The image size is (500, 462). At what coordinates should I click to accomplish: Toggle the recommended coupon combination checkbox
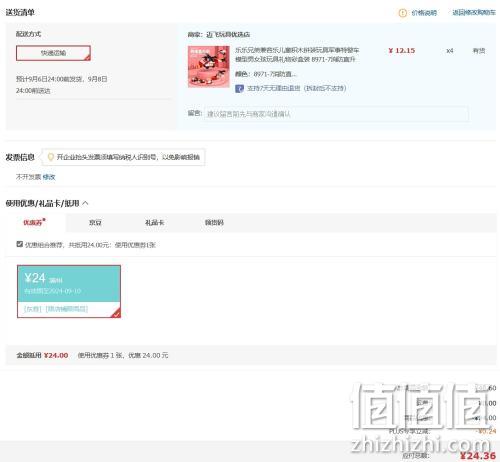point(20,244)
